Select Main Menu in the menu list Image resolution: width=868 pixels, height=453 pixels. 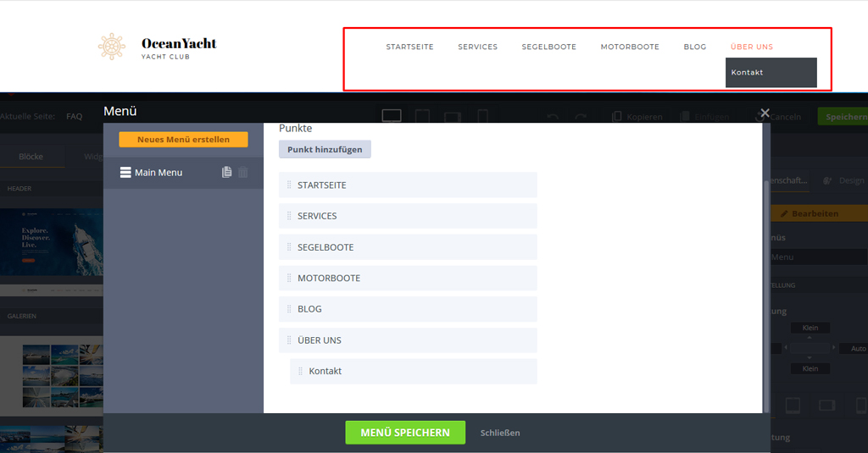(159, 173)
